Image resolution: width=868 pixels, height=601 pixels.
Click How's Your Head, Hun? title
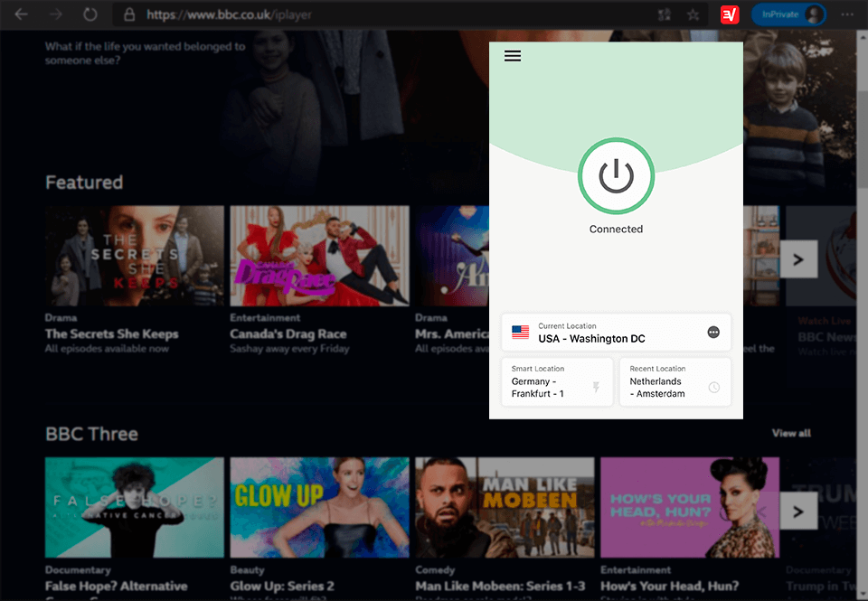coord(670,586)
